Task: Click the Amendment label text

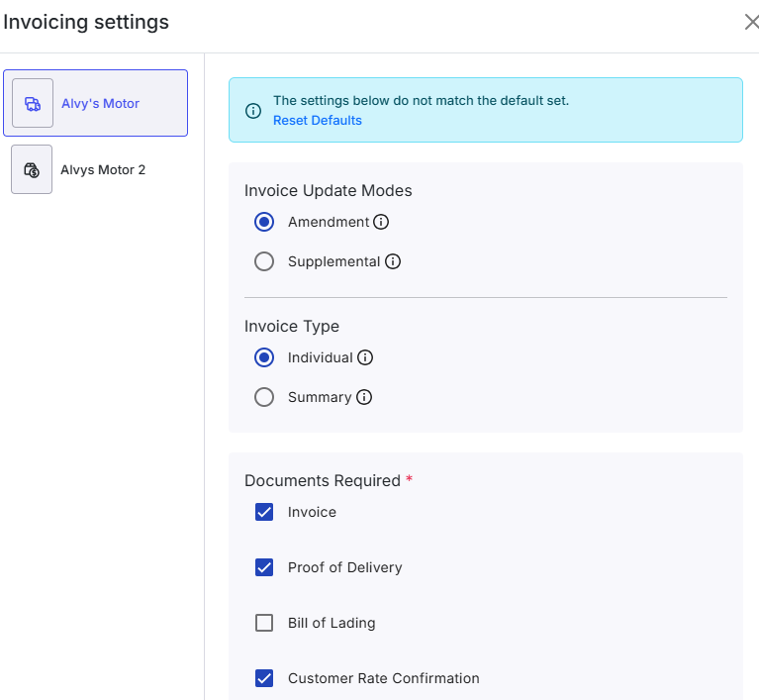Action: (x=329, y=222)
